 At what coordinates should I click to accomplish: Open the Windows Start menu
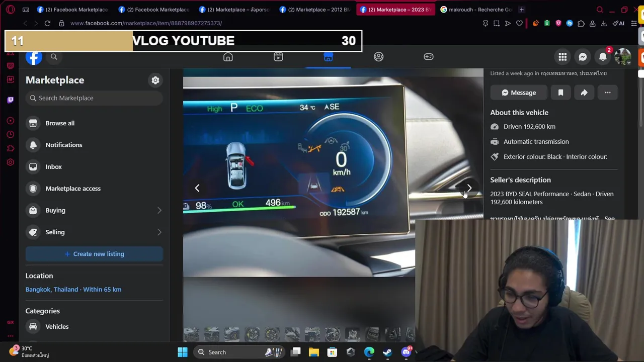pos(183,352)
